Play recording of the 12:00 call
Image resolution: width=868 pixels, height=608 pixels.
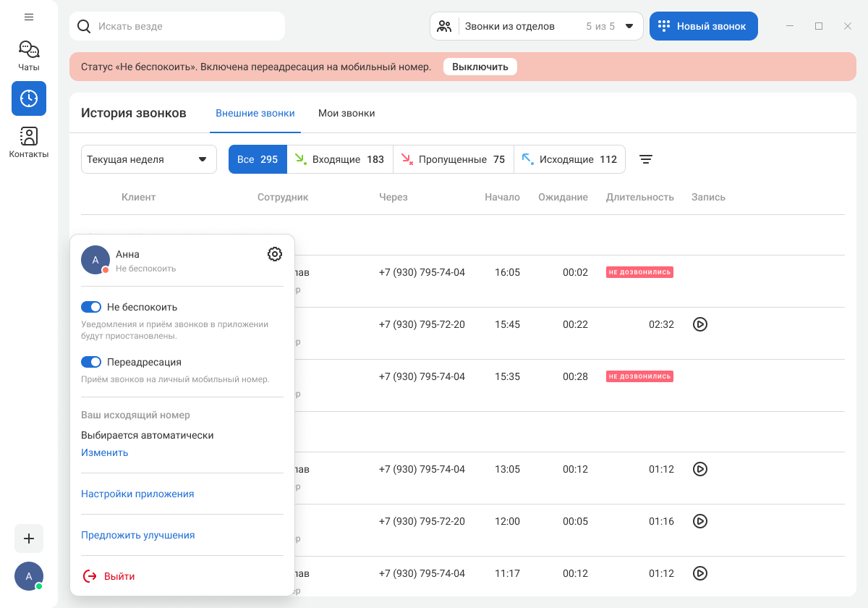(x=699, y=521)
